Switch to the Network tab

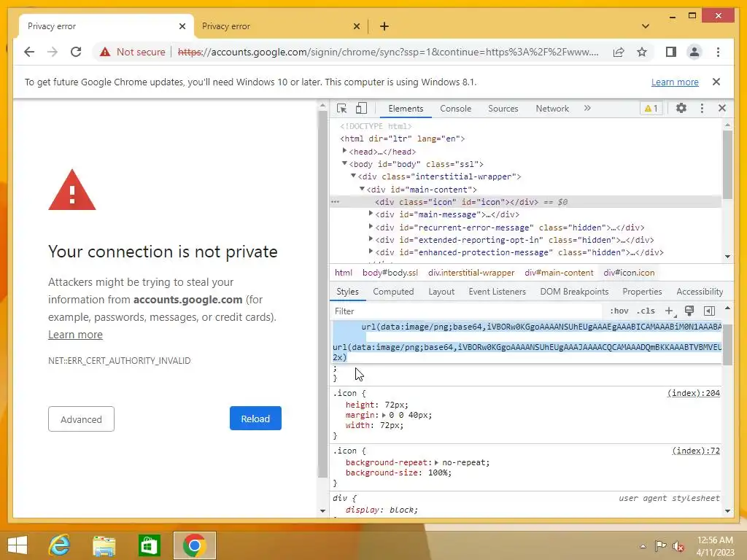coord(552,109)
